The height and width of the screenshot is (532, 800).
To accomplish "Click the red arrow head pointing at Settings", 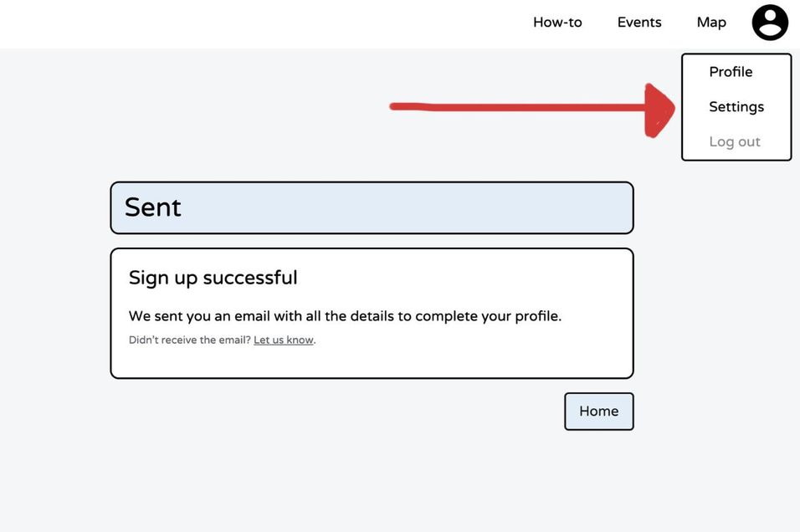I will [x=659, y=110].
